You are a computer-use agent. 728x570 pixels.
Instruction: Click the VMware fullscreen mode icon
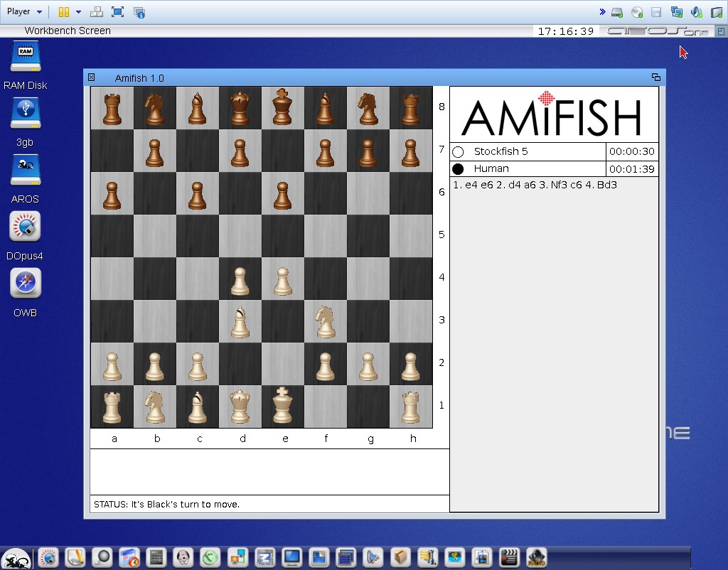tap(118, 12)
